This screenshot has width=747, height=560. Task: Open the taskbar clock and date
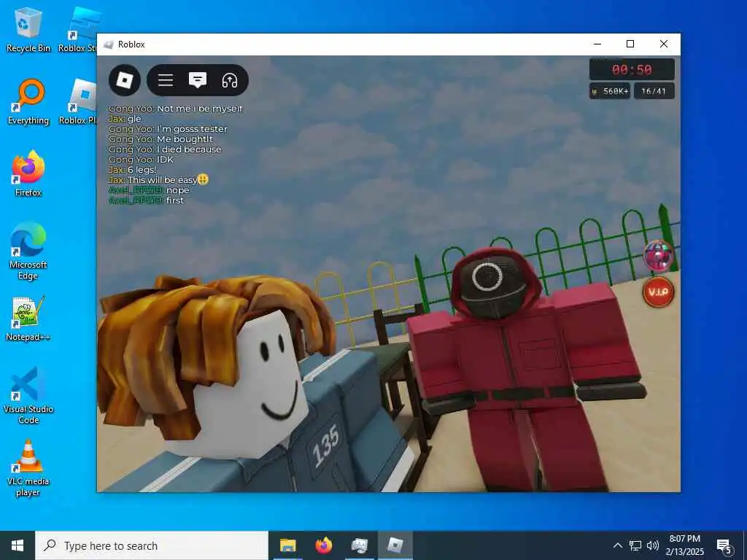click(685, 545)
